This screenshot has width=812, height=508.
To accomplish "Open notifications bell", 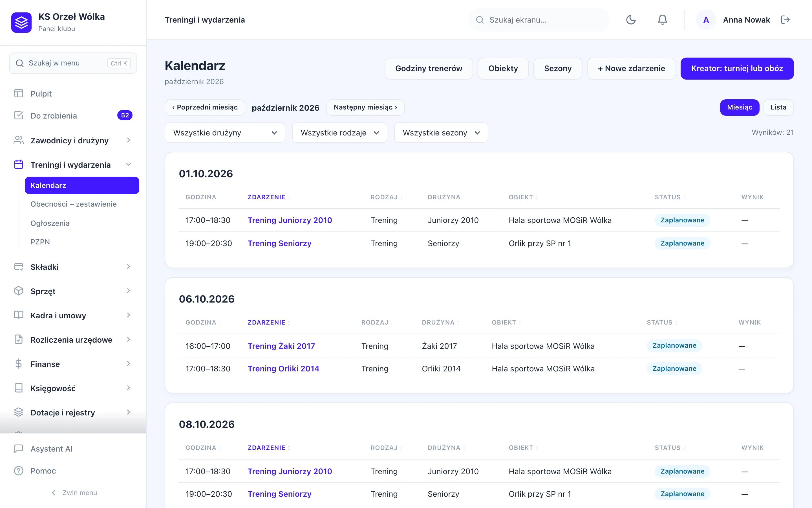I will pyautogui.click(x=662, y=20).
